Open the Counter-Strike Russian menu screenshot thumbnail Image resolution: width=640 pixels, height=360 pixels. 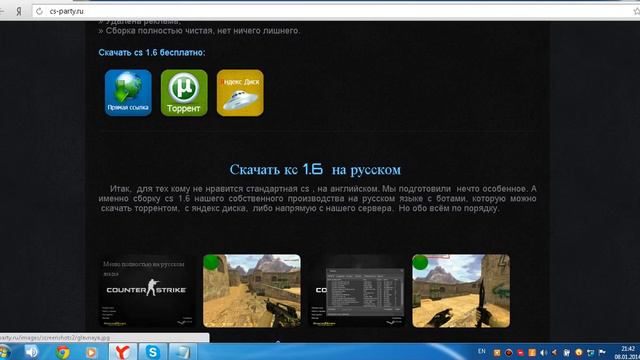coord(147,291)
